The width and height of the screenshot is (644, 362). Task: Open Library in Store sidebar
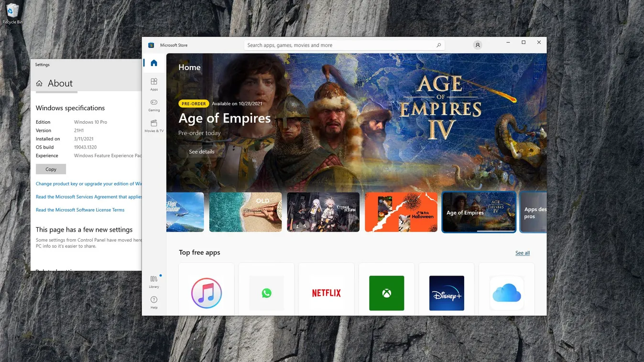point(154,282)
